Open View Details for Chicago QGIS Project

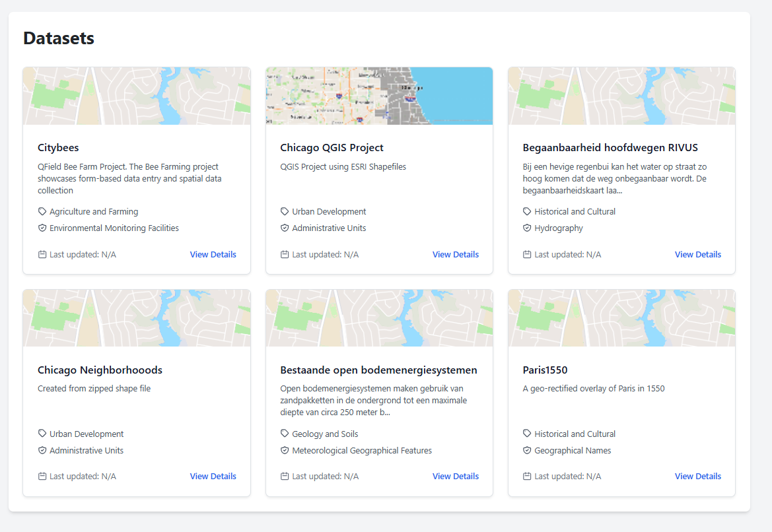pos(455,255)
